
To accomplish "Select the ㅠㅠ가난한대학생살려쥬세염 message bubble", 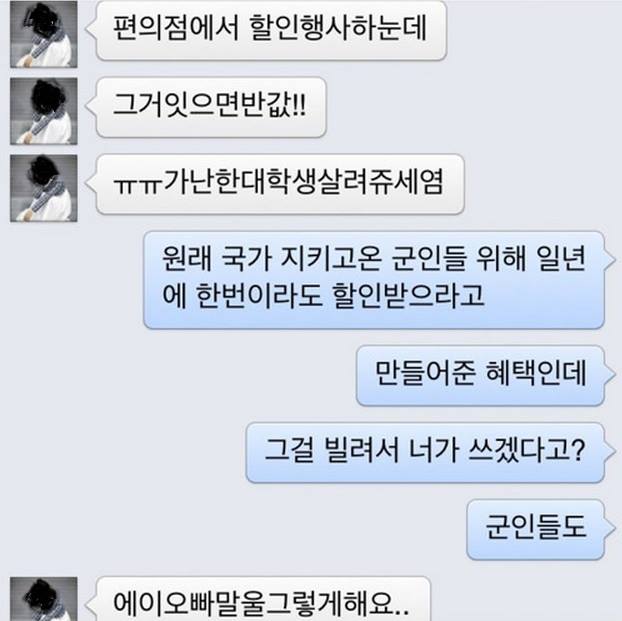I will pos(280,184).
